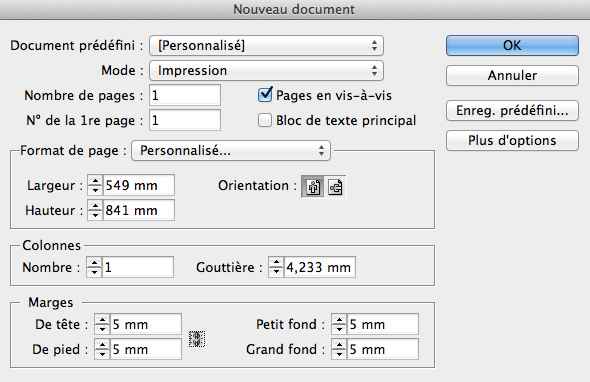Click Plus d'options button
Image resolution: width=590 pixels, height=382 pixels.
(512, 140)
